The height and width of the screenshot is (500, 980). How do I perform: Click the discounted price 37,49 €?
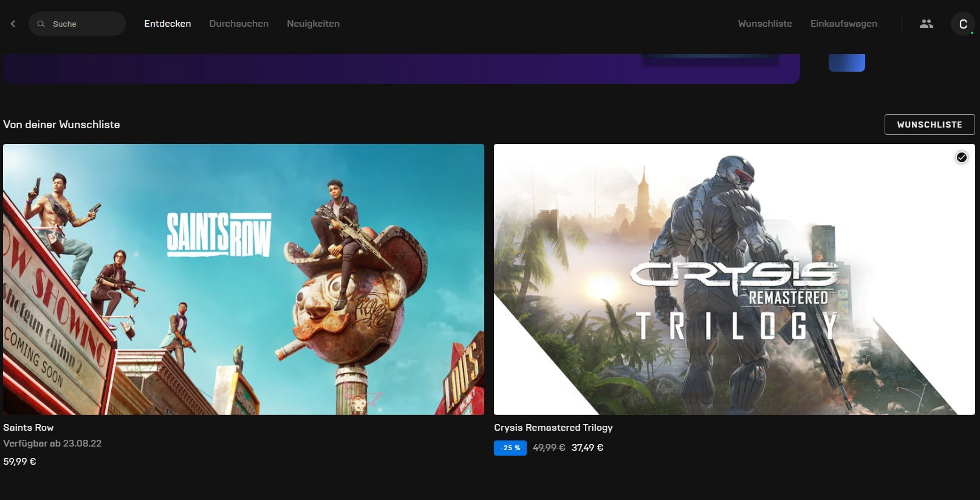pyautogui.click(x=588, y=448)
